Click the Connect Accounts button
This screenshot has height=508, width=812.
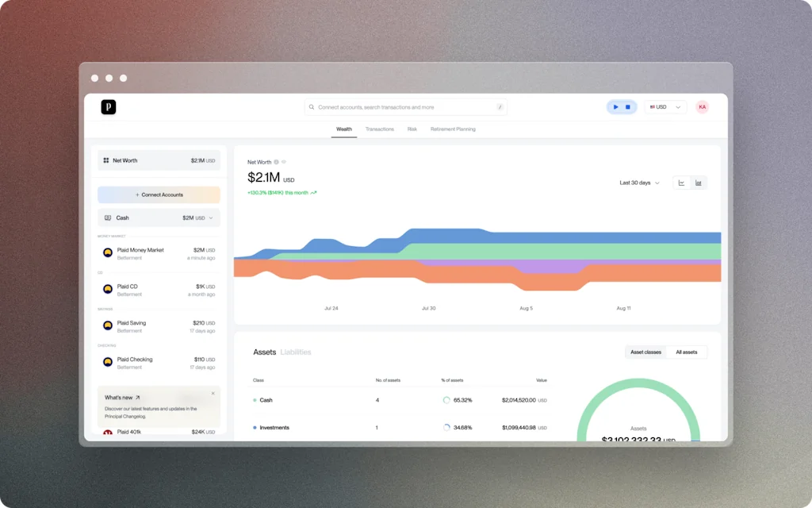[x=159, y=195]
